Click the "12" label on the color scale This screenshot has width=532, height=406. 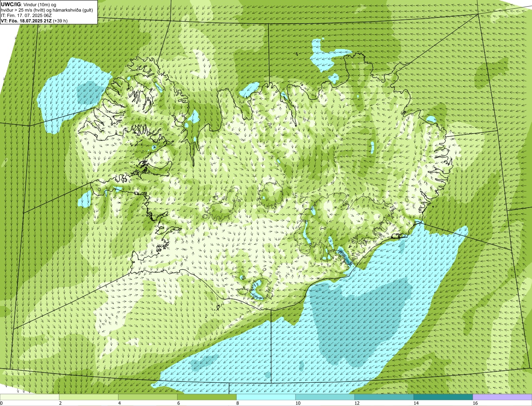pyautogui.click(x=357, y=403)
